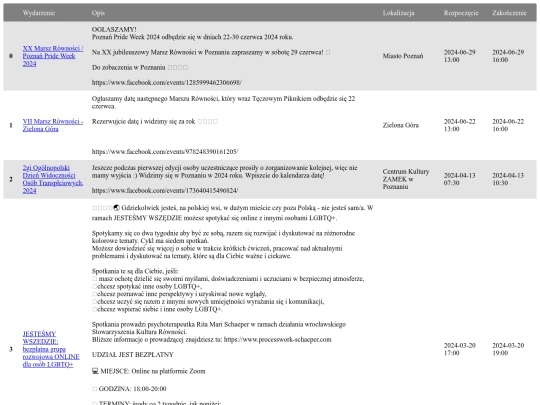Click the Zakończenie column header
This screenshot has height=405, width=540.
509,13
